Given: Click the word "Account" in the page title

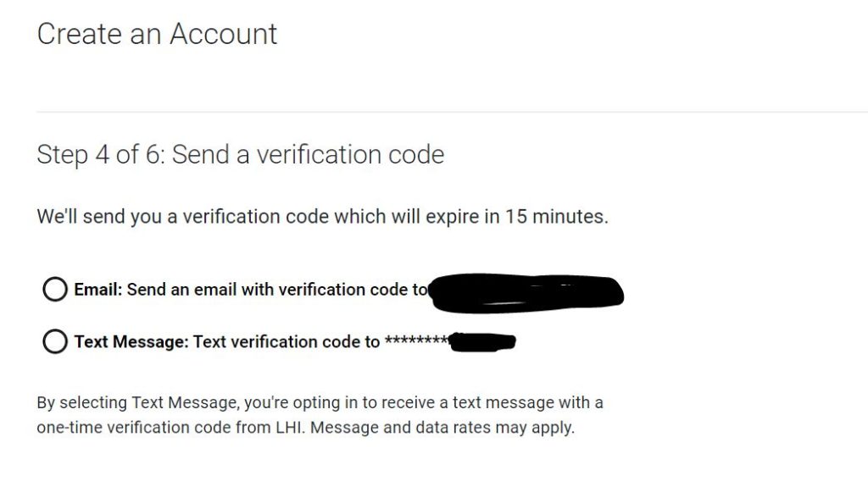Looking at the screenshot, I should (223, 34).
